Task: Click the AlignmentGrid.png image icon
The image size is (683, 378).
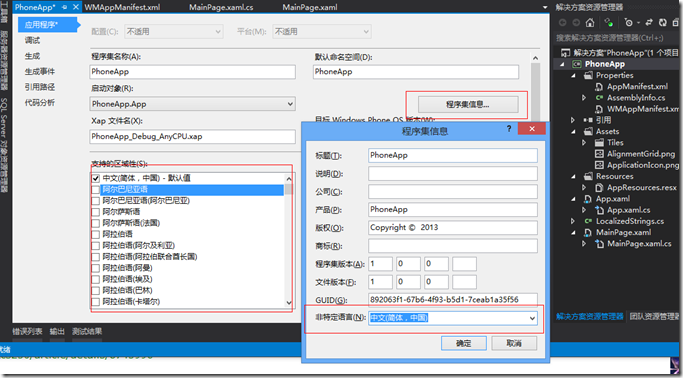Action: [599, 154]
